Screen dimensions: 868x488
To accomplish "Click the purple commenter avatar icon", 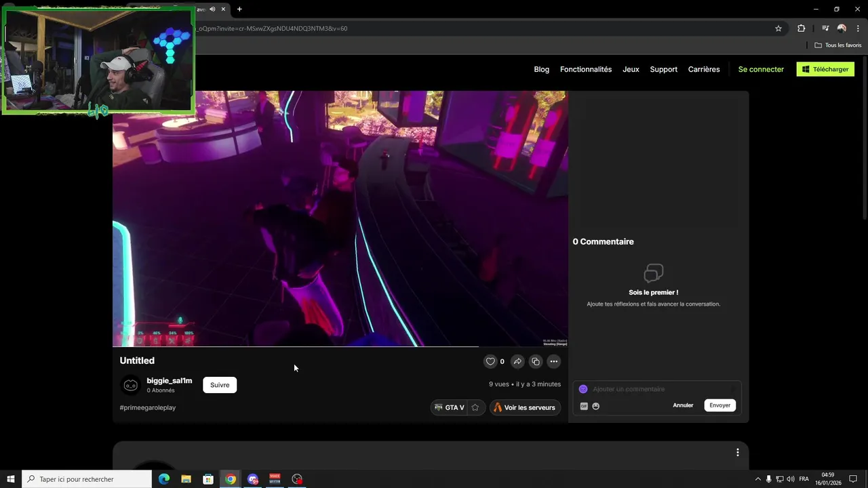I will [x=583, y=389].
